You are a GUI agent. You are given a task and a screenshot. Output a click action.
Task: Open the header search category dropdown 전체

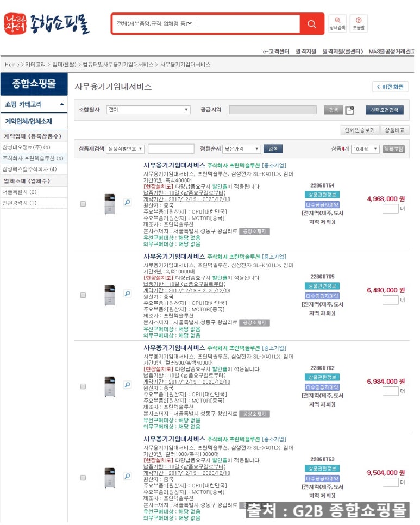154,23
